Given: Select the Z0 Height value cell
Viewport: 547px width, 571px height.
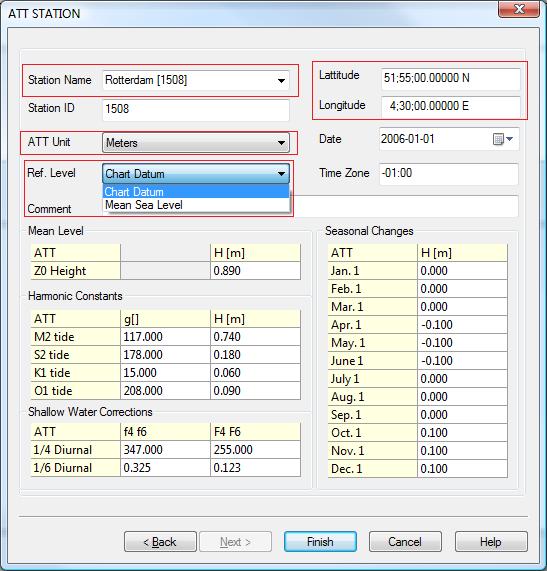Looking at the screenshot, I should pos(255,271).
